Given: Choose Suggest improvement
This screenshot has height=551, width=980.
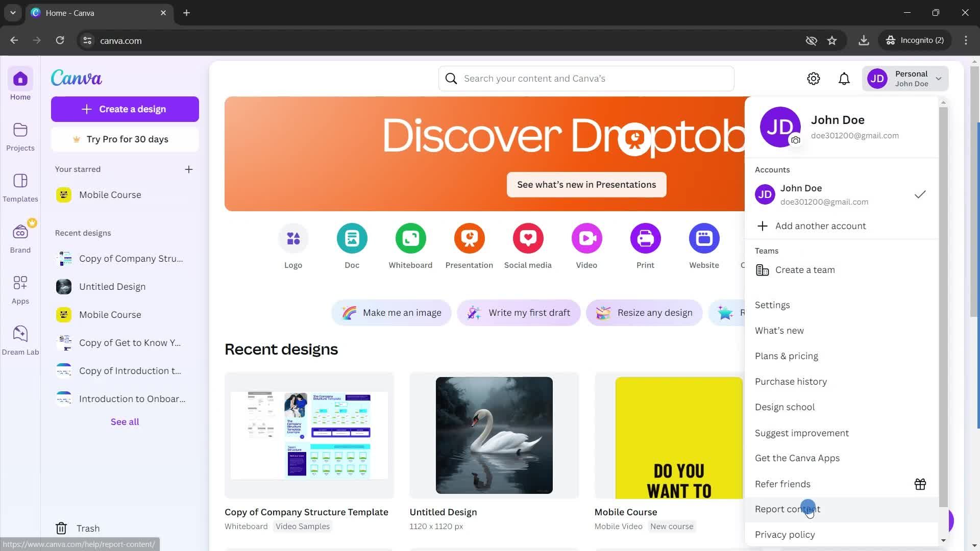Looking at the screenshot, I should tap(841, 433).
